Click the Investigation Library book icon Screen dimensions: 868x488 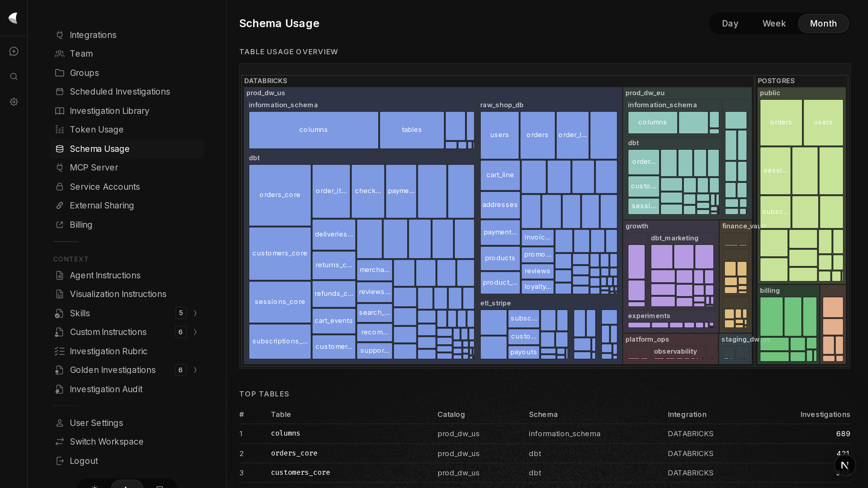[60, 111]
